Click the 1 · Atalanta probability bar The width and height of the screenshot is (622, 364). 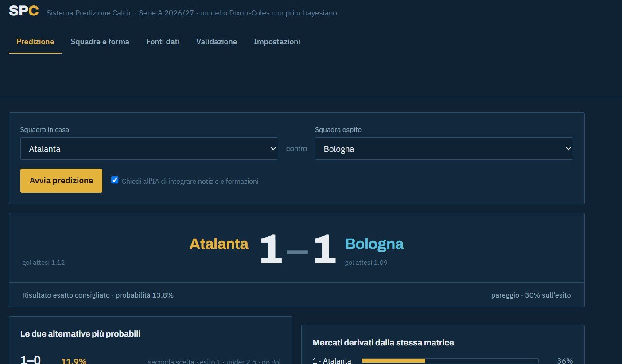(x=450, y=360)
